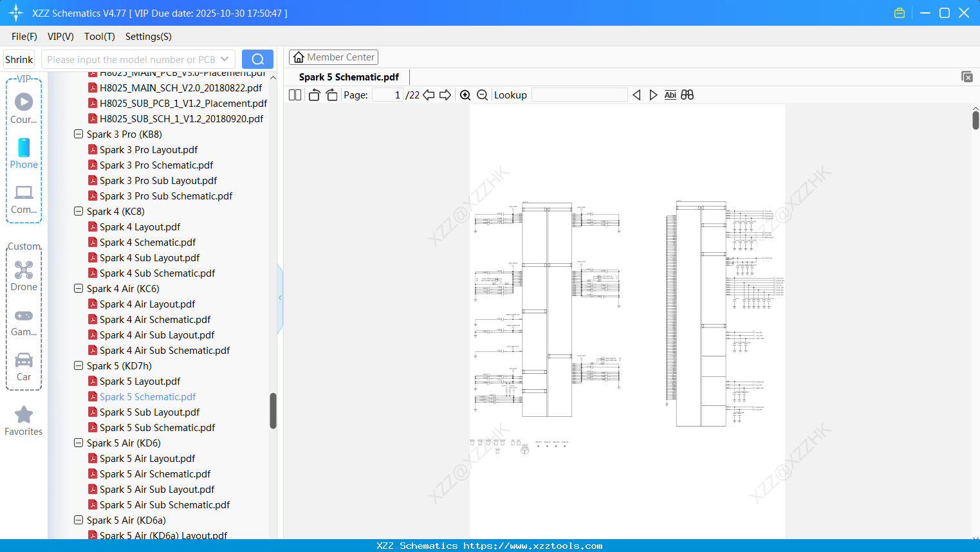The width and height of the screenshot is (980, 552).
Task: Select the Car category icon
Action: [24, 362]
